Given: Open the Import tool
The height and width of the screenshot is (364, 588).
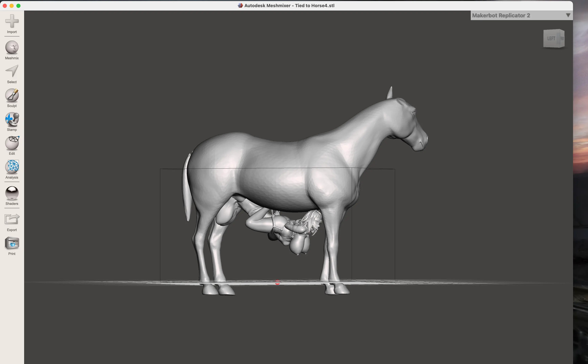Looking at the screenshot, I should [x=12, y=24].
